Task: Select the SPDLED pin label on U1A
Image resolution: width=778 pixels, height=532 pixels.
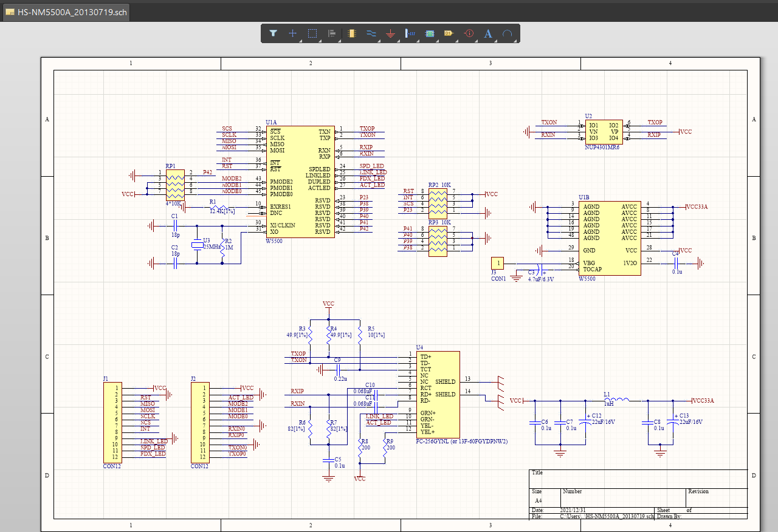Action: pos(319,169)
